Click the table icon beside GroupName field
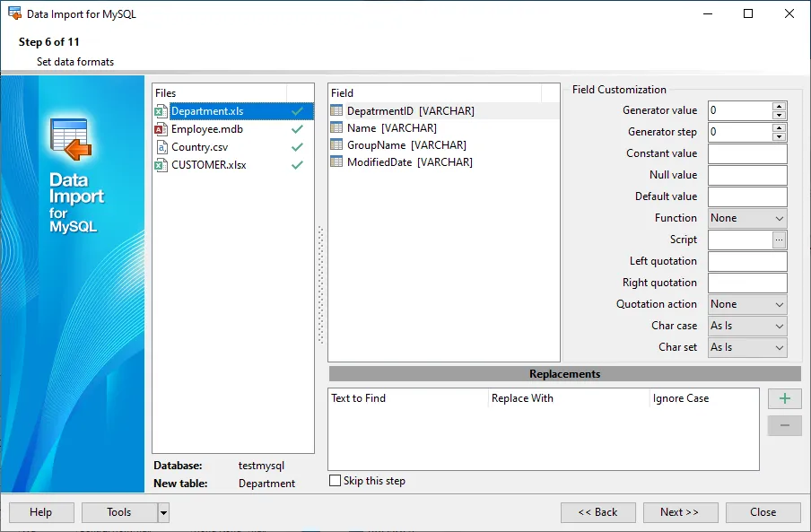 [x=336, y=144]
